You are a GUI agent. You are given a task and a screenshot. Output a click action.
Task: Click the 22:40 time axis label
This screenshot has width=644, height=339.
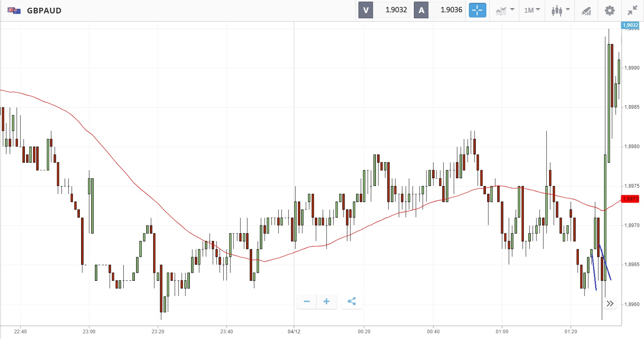click(x=20, y=332)
